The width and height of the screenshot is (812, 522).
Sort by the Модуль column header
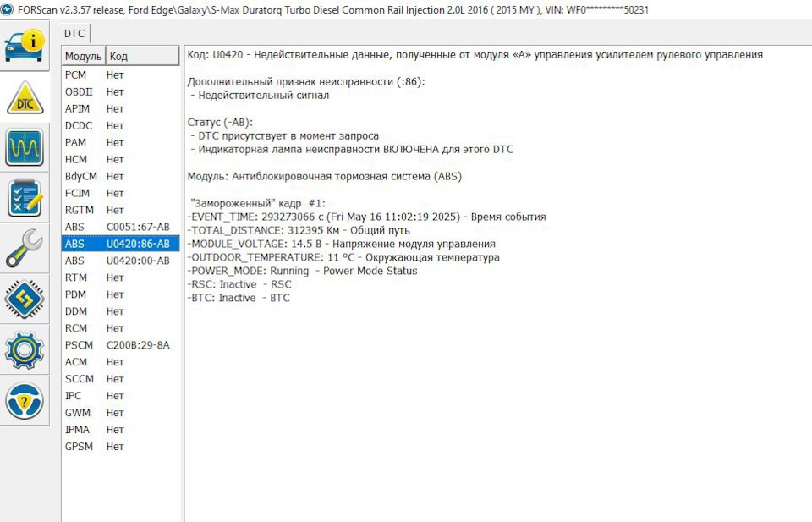(x=84, y=56)
